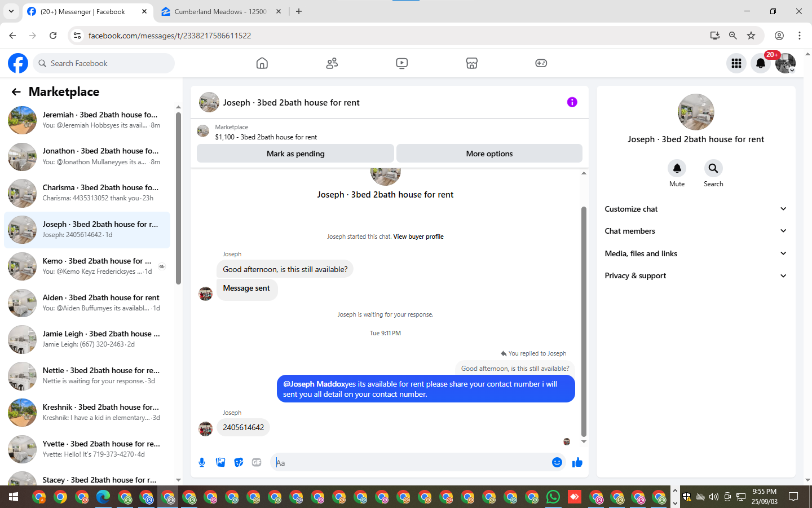Go back to the previous browser page
The width and height of the screenshot is (812, 508).
point(12,36)
